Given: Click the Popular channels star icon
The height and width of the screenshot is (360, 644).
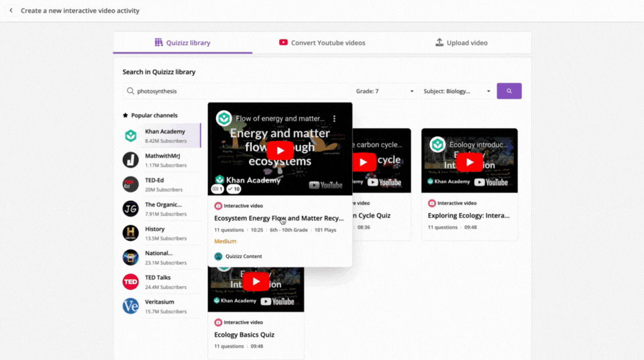Looking at the screenshot, I should click(x=125, y=115).
